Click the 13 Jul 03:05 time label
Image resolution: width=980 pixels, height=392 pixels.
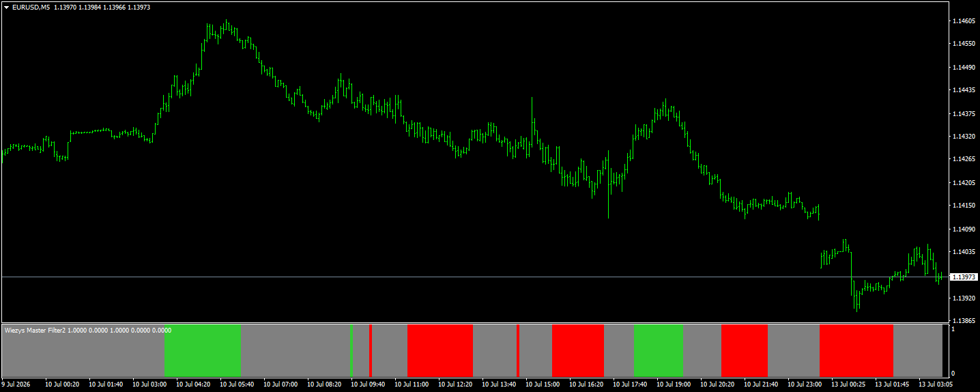936,384
